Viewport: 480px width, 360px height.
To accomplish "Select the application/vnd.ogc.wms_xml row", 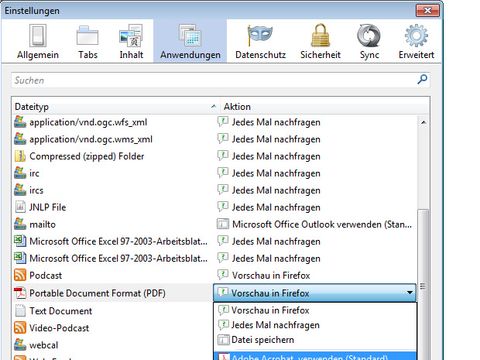I will click(215, 139).
